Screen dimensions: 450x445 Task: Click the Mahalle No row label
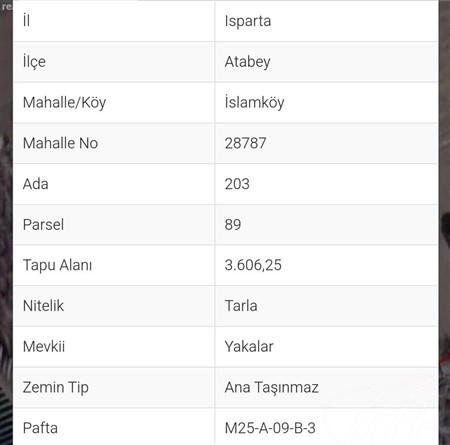click(60, 143)
